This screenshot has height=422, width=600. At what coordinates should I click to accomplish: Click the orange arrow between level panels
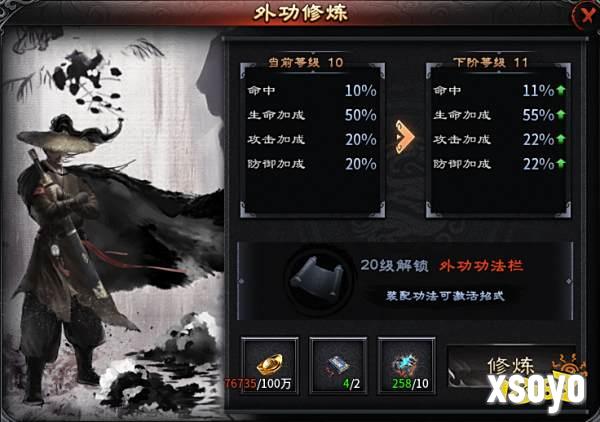(404, 137)
